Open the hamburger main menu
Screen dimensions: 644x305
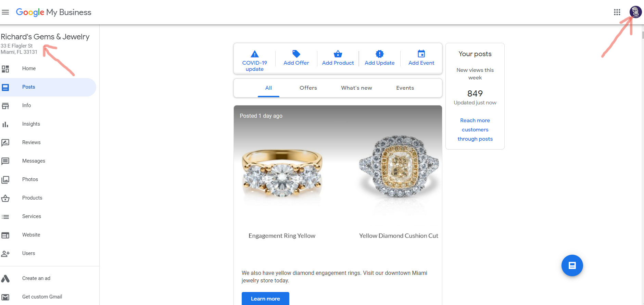coord(5,12)
